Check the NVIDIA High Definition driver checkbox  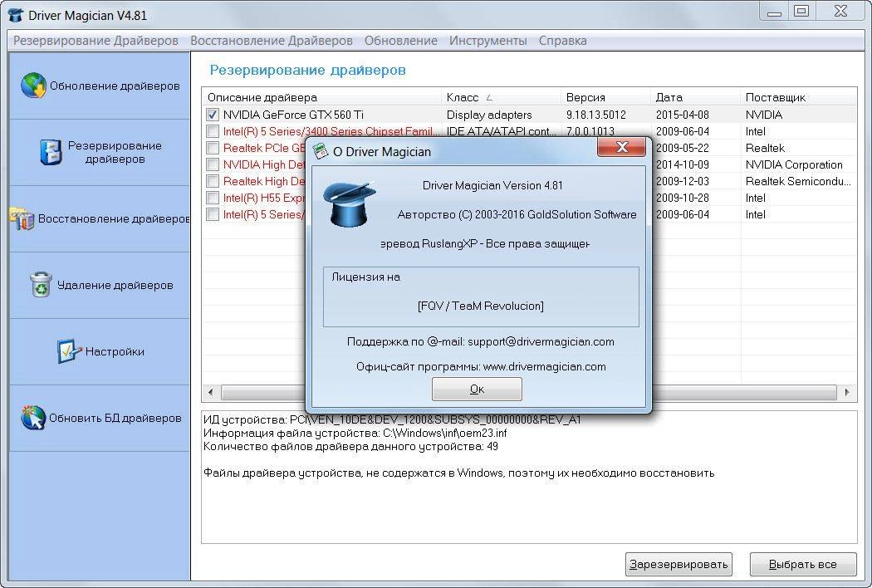212,164
